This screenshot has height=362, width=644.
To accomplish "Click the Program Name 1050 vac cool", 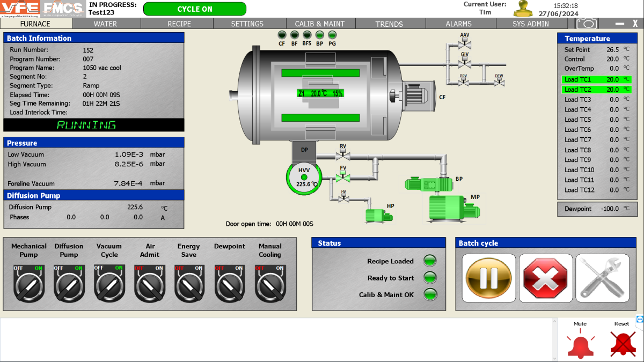I will 102,68.
